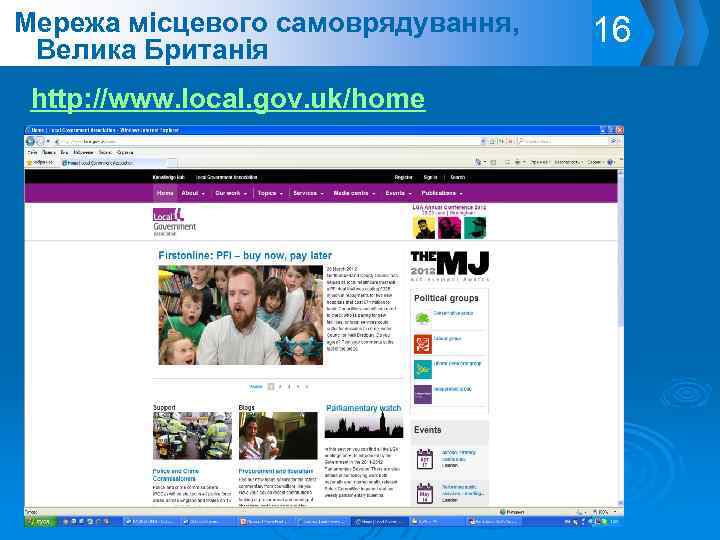Expand the Media centre navigation dropdown
This screenshot has width=720, height=540.
point(354,193)
